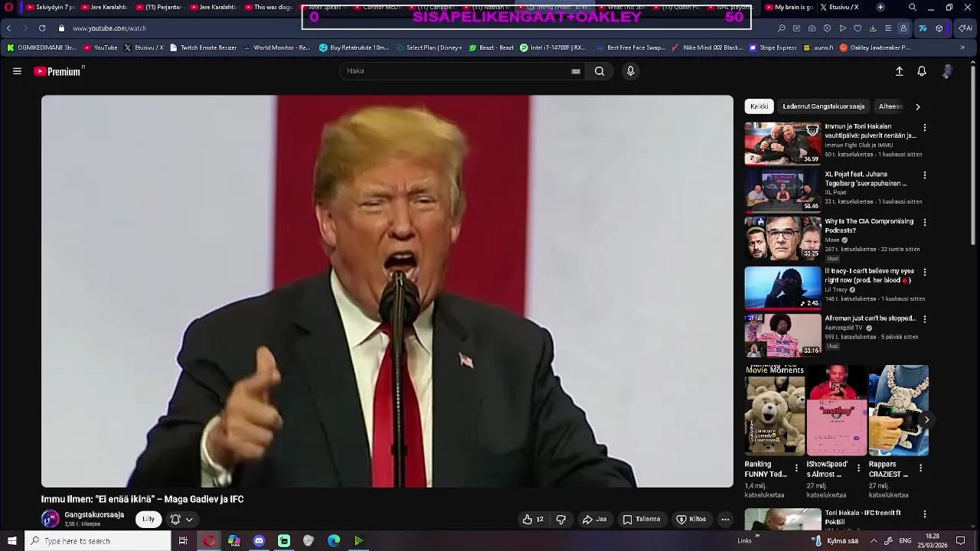Switch to the Etusivu / X browser tab
Screen dimensions: 980x551
click(x=840, y=7)
